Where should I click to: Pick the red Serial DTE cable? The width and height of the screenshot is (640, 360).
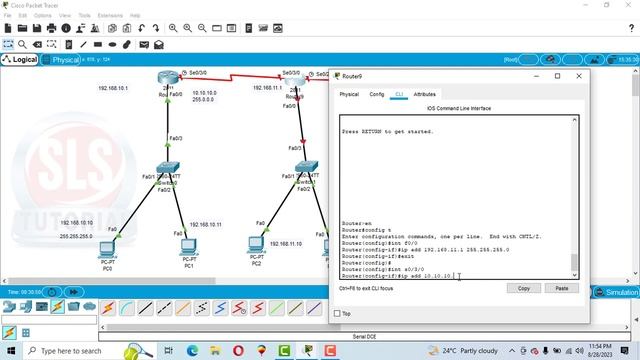pos(258,308)
